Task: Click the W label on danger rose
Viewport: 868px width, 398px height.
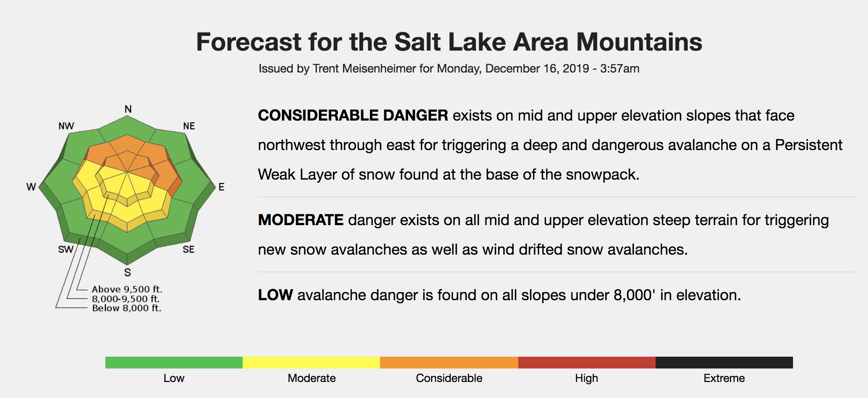Action: click(x=31, y=187)
